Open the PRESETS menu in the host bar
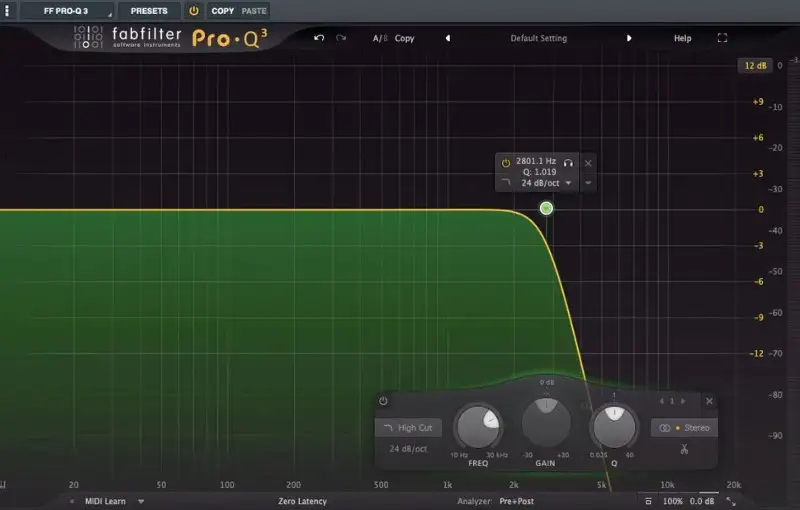The image size is (800, 510). pos(149,11)
